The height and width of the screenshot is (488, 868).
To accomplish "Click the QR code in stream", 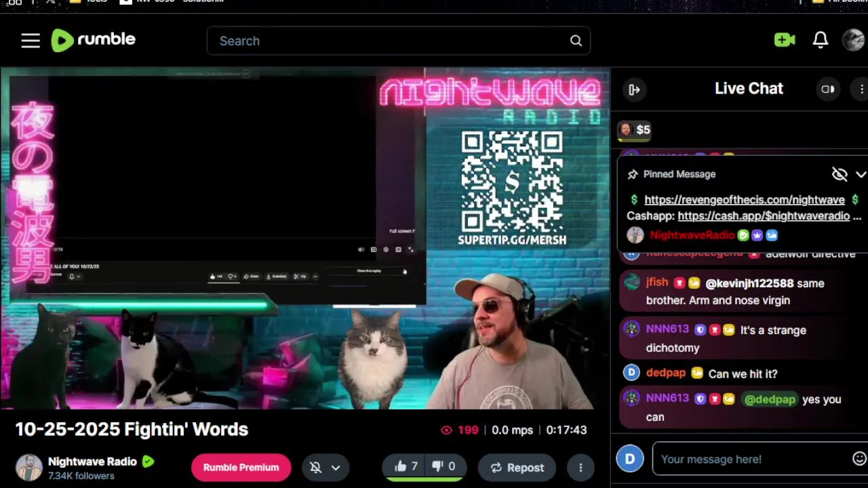I will (512, 181).
